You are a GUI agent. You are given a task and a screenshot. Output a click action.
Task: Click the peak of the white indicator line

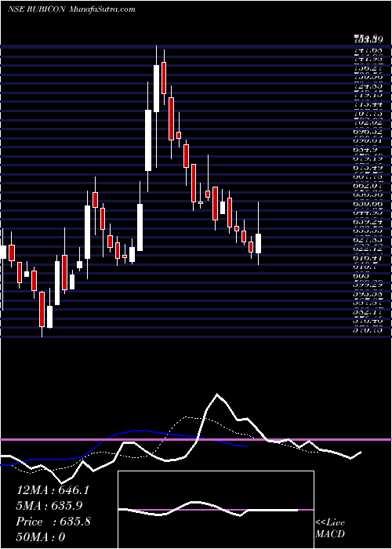click(x=217, y=394)
